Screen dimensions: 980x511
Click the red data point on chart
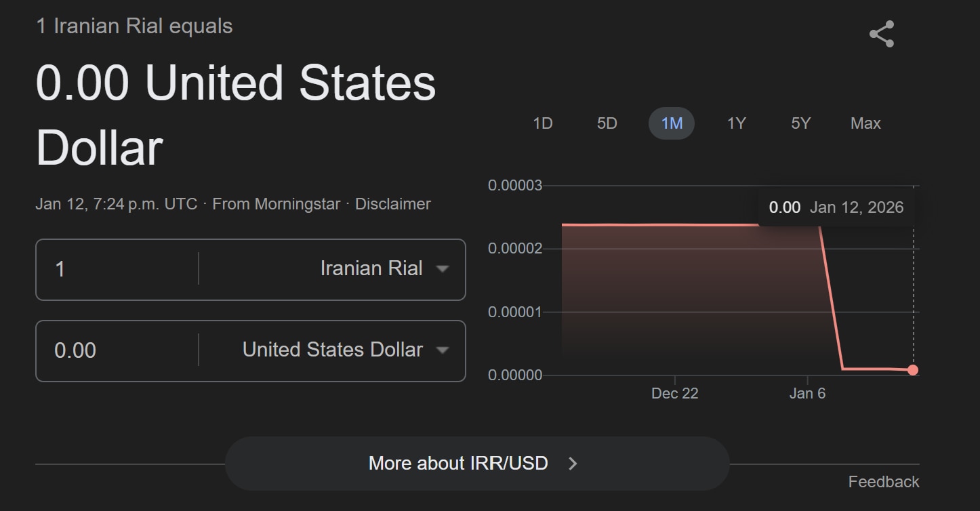coord(913,370)
